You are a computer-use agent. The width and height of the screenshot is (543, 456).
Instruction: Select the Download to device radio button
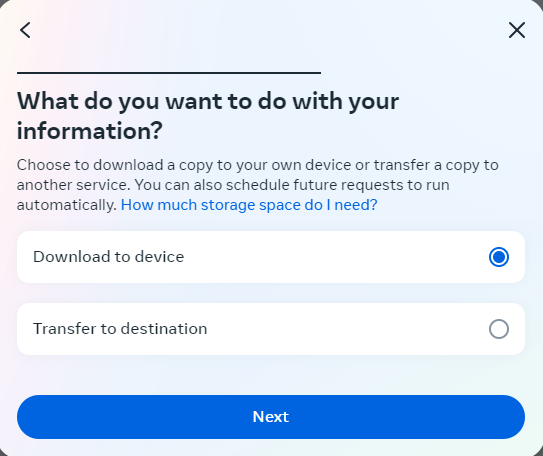click(499, 257)
